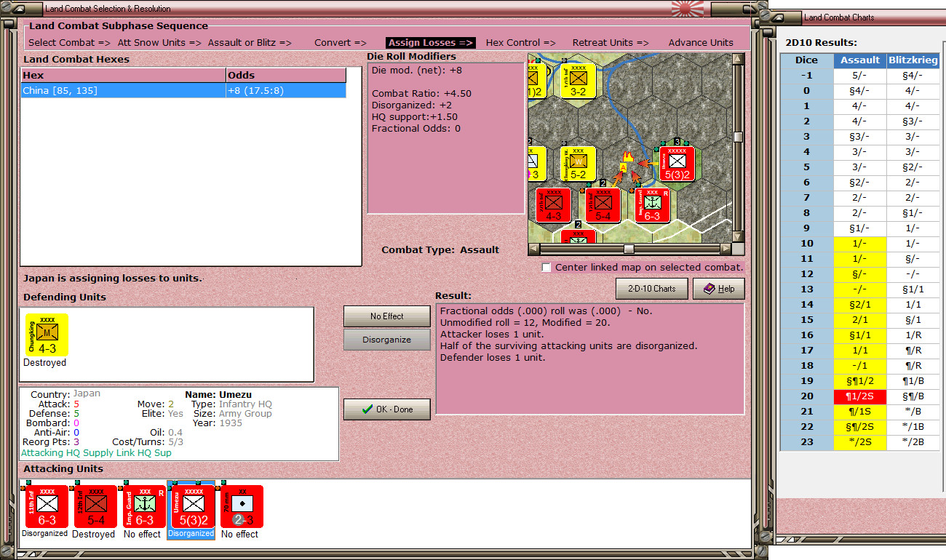946x560 pixels.
Task: Click the 'Attacker loses 1 unit.' result line
Action: point(492,335)
